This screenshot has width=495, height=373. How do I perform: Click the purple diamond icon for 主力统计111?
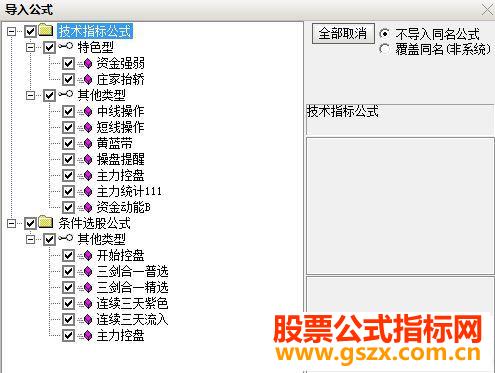88,191
